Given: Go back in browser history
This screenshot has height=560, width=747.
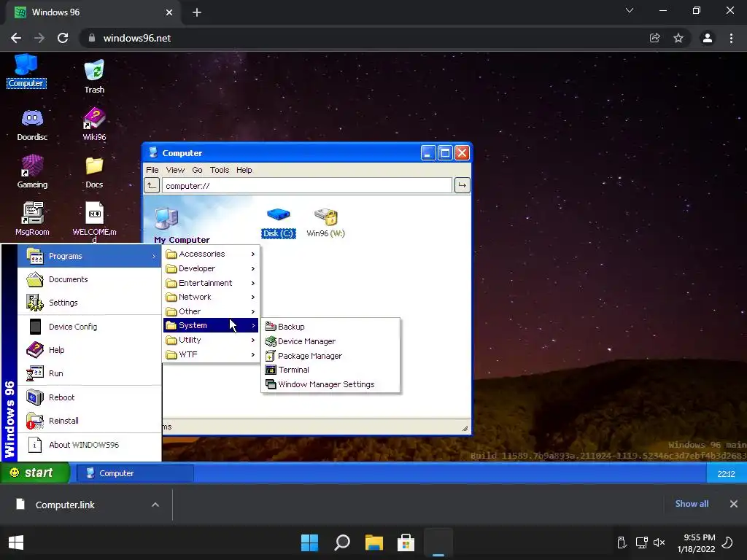Looking at the screenshot, I should 16,38.
